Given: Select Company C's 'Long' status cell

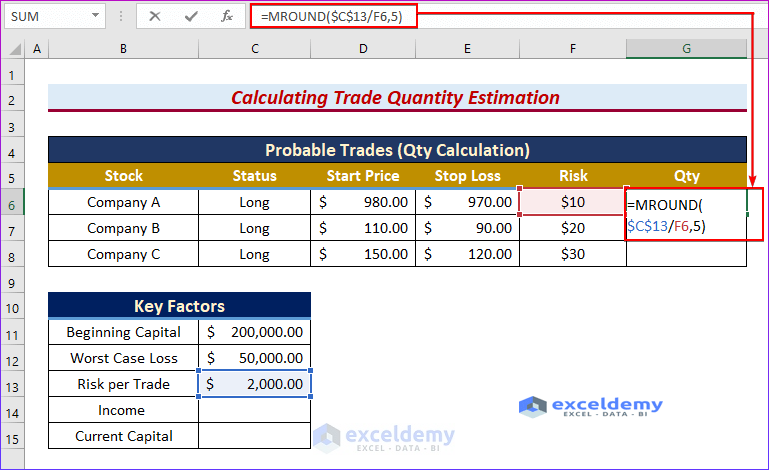Looking at the screenshot, I should pos(255,254).
